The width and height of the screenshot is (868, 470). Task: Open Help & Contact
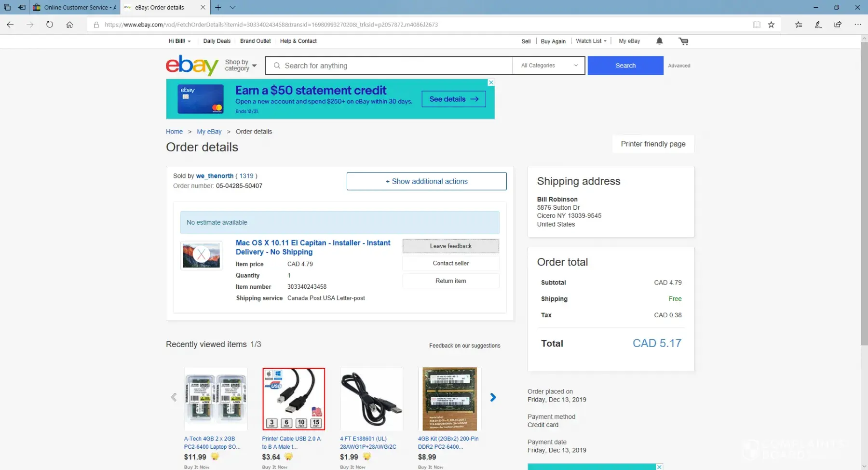(298, 41)
